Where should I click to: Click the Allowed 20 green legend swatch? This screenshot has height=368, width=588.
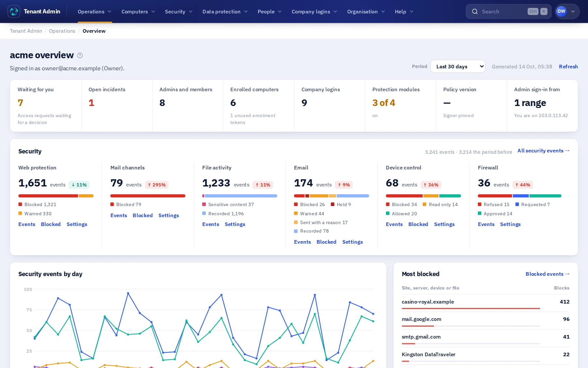click(x=388, y=213)
